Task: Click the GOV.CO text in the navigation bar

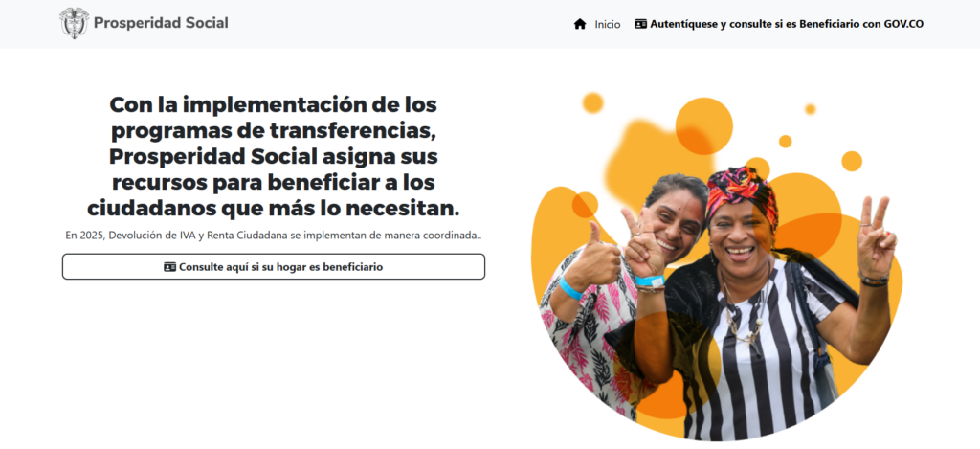Action: pyautogui.click(x=903, y=24)
